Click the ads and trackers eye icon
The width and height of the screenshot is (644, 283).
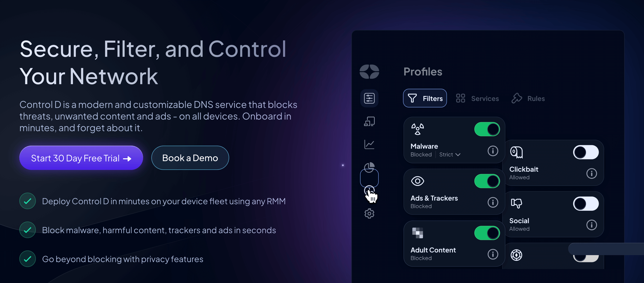pos(417,181)
